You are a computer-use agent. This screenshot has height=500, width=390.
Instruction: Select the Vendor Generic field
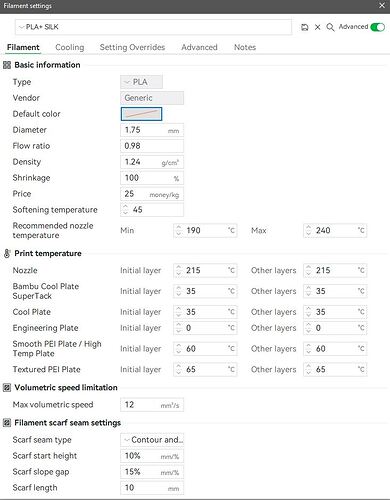tap(152, 98)
